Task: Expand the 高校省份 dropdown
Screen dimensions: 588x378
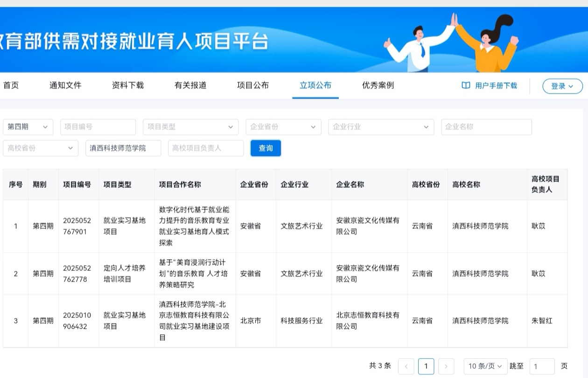Action: click(41, 148)
